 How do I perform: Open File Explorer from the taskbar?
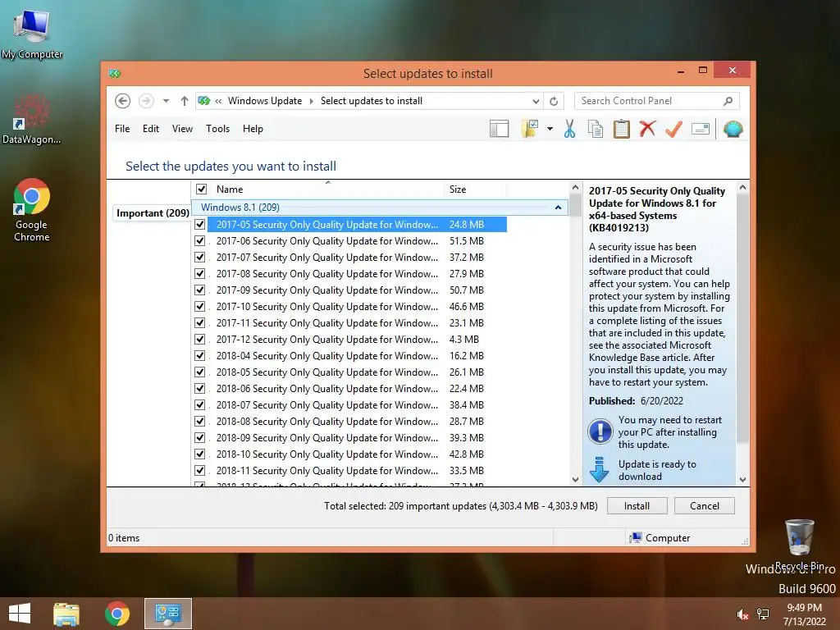[66, 614]
